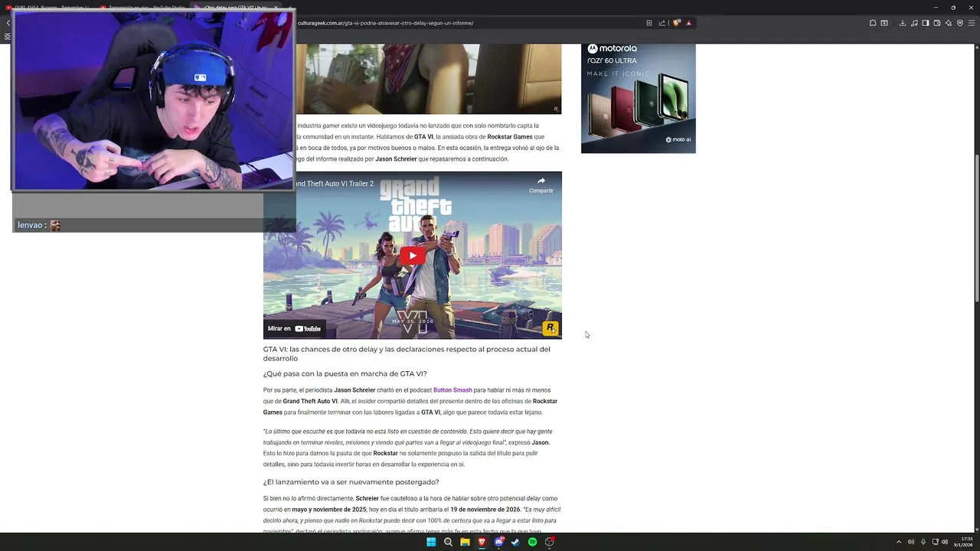Click the share page icon in address bar
Image resolution: width=980 pixels, height=551 pixels.
tap(662, 23)
